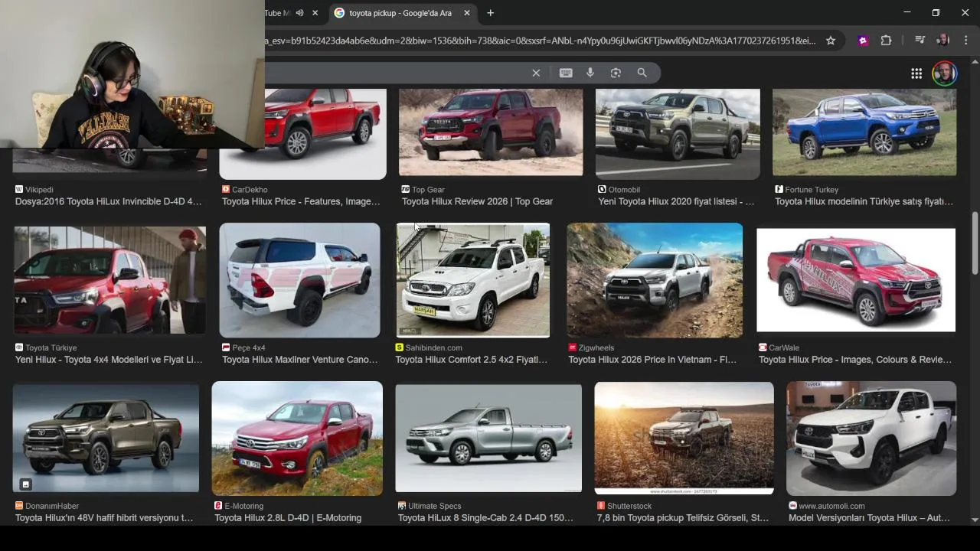980x551 pixels.
Task: Open the Toyota Türkiye red Hilux image
Action: tap(109, 280)
